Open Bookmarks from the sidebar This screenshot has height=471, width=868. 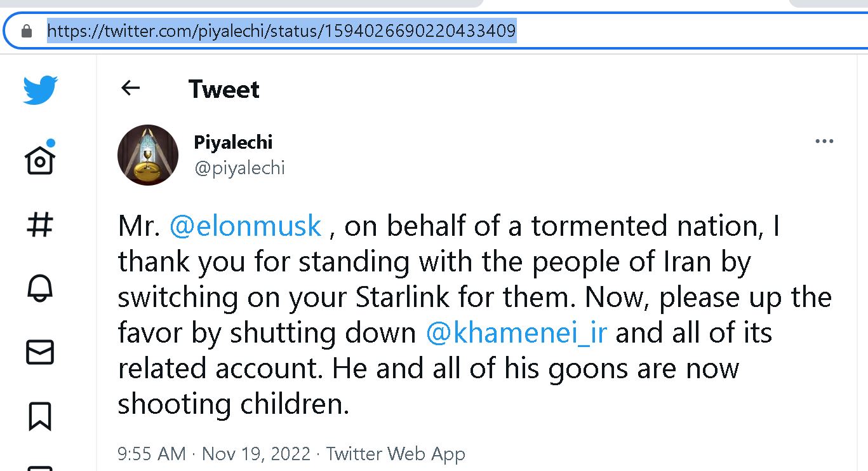[40, 416]
